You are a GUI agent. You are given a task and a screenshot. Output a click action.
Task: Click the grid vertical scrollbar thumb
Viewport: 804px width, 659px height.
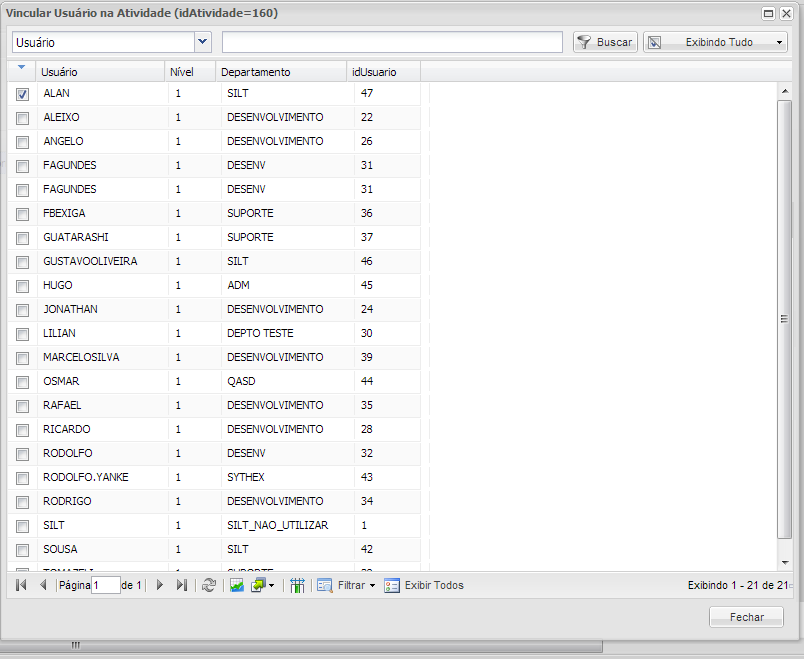(x=784, y=319)
